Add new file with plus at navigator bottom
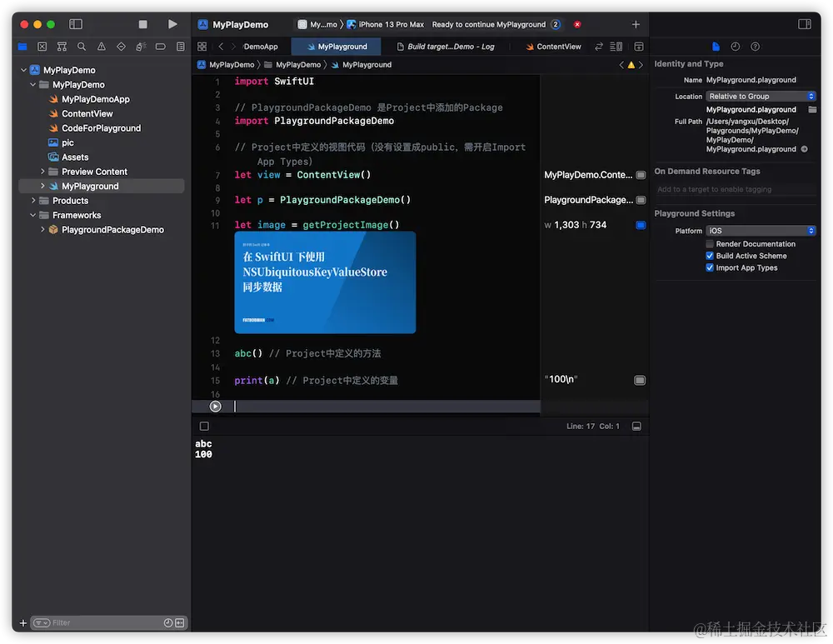The width and height of the screenshot is (833, 644). click(22, 622)
